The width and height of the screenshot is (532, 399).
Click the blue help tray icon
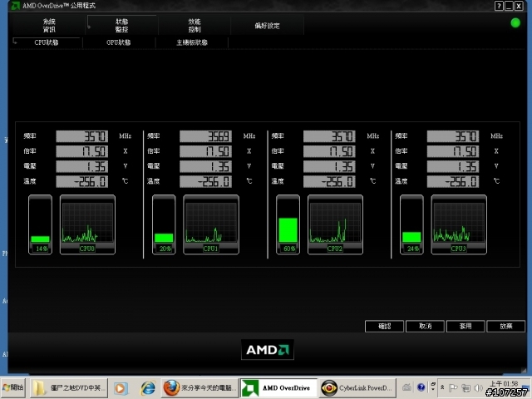point(421,387)
